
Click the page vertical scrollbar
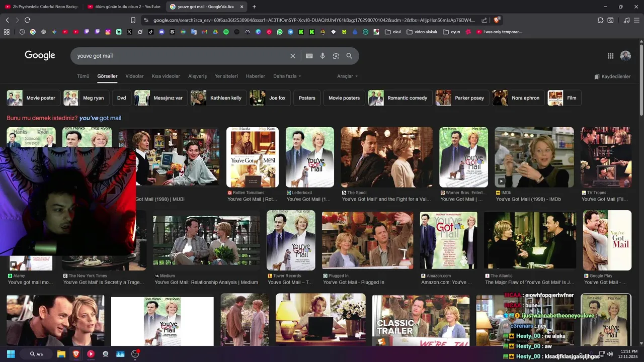click(x=641, y=80)
